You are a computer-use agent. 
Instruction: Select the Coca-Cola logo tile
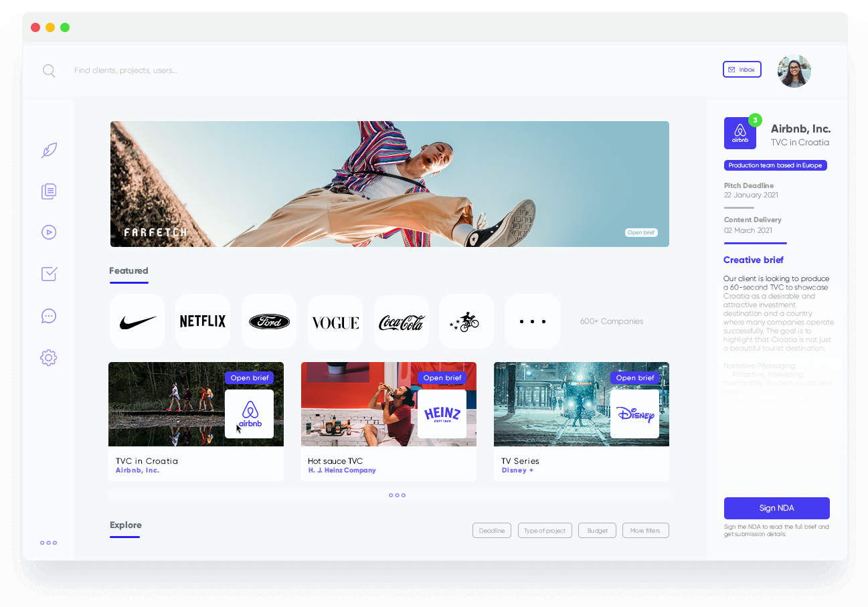pos(402,321)
